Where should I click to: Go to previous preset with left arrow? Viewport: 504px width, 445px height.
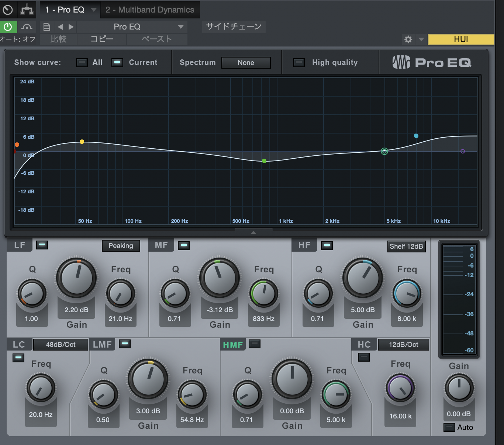point(60,27)
